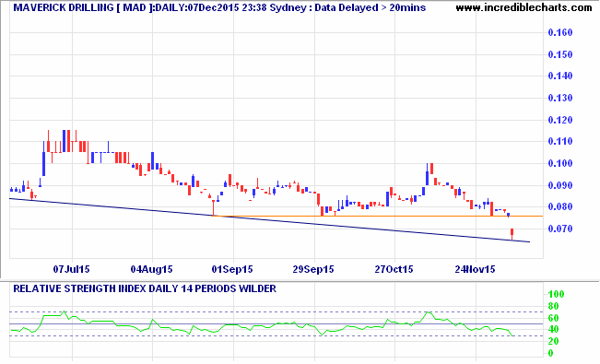The height and width of the screenshot is (364, 600).
Task: Click the 29Sep15 date axis label
Action: [x=313, y=269]
